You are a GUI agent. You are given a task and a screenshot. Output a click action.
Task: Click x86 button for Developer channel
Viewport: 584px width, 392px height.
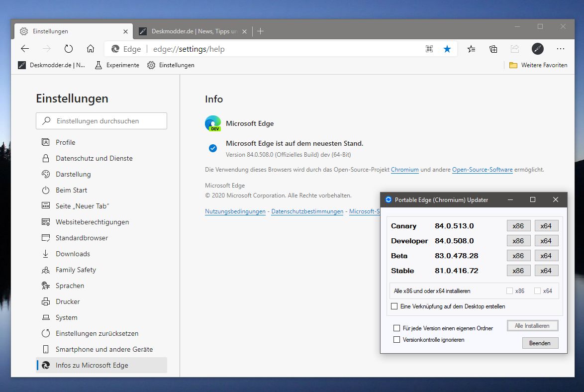518,241
